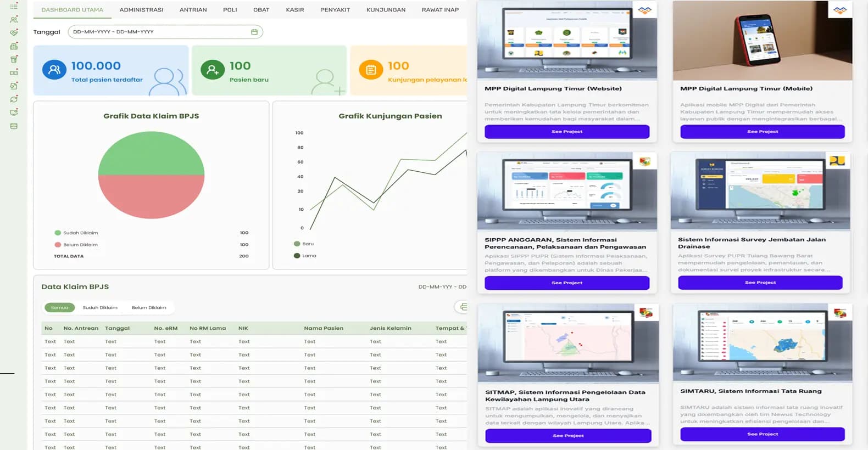Click See Project on MPP Digital Mobile card

[763, 132]
